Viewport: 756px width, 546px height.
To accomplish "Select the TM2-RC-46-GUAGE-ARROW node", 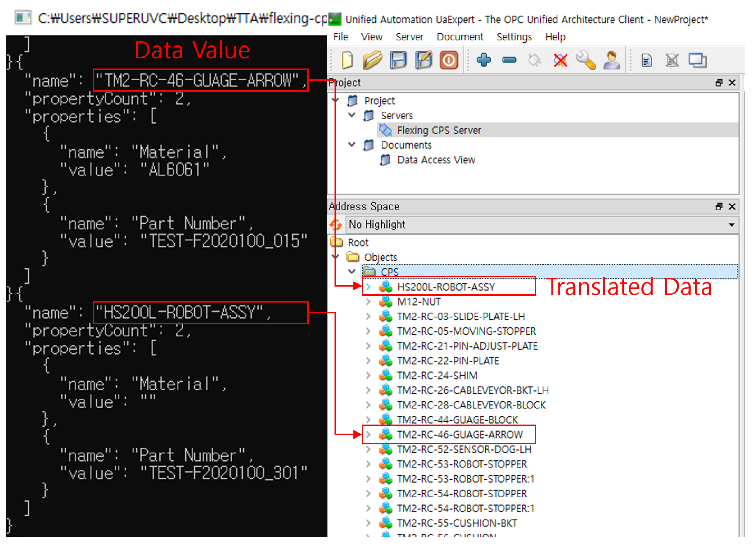I will [460, 434].
